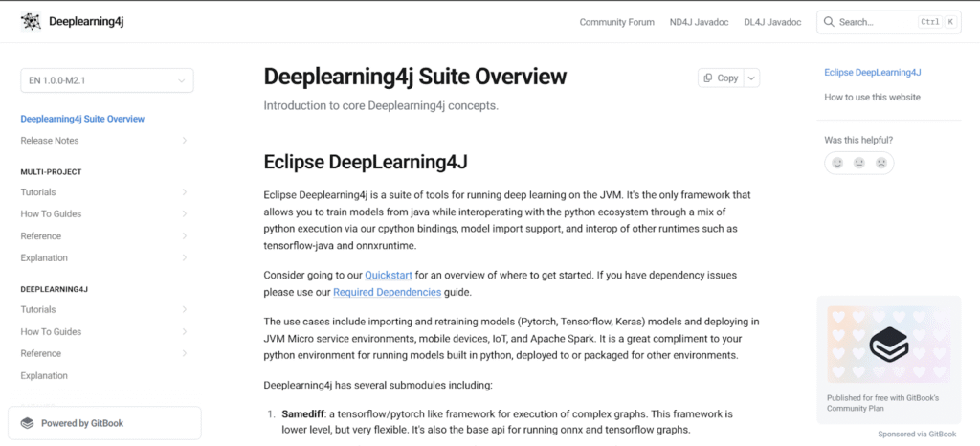Click the Sponsored via GitBook text

click(x=917, y=434)
